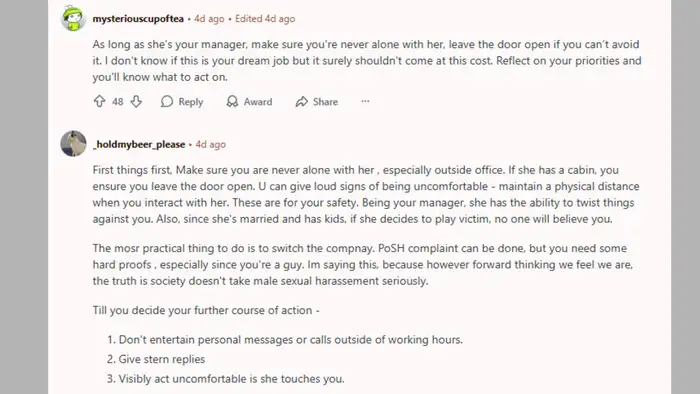The image size is (700, 394).
Task: Visit _holdmybeer_please's profile via username
Action: click(x=139, y=144)
